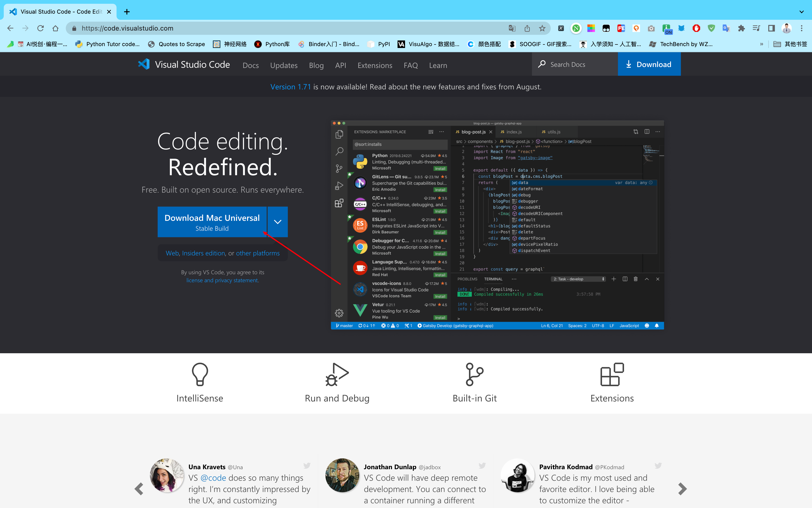Click the blue Download button in header
Image resolution: width=812 pixels, height=508 pixels.
click(x=649, y=64)
